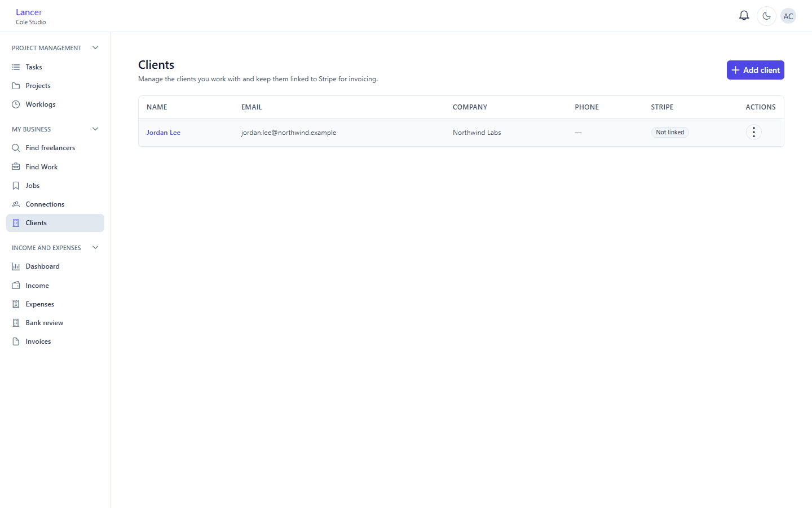Click the Connections people icon

(x=16, y=204)
